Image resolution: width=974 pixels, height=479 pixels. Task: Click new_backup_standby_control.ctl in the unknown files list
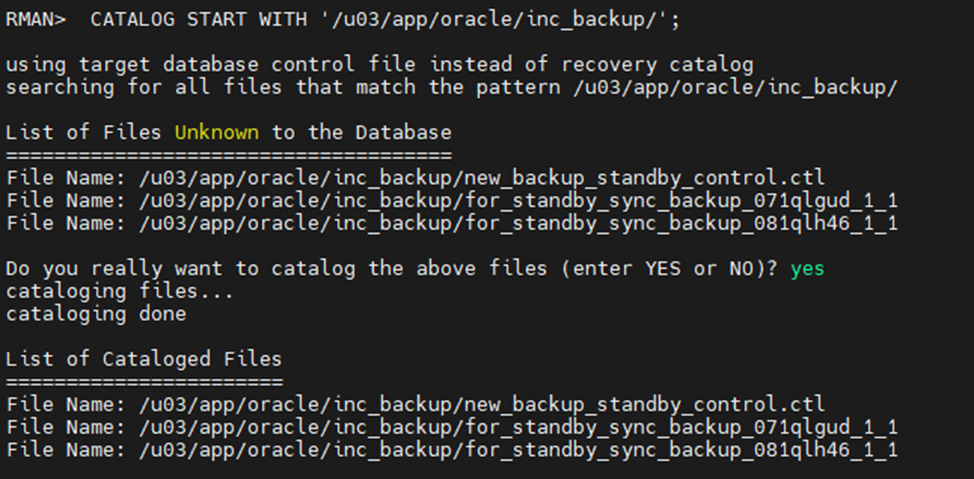(415, 178)
